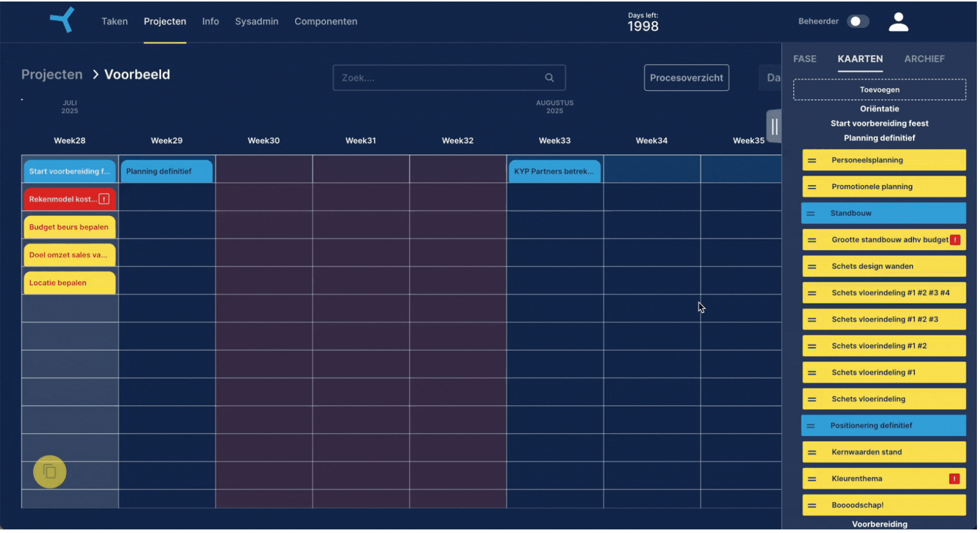Grab handle of Schets vloerindeling #1 card

(812, 372)
